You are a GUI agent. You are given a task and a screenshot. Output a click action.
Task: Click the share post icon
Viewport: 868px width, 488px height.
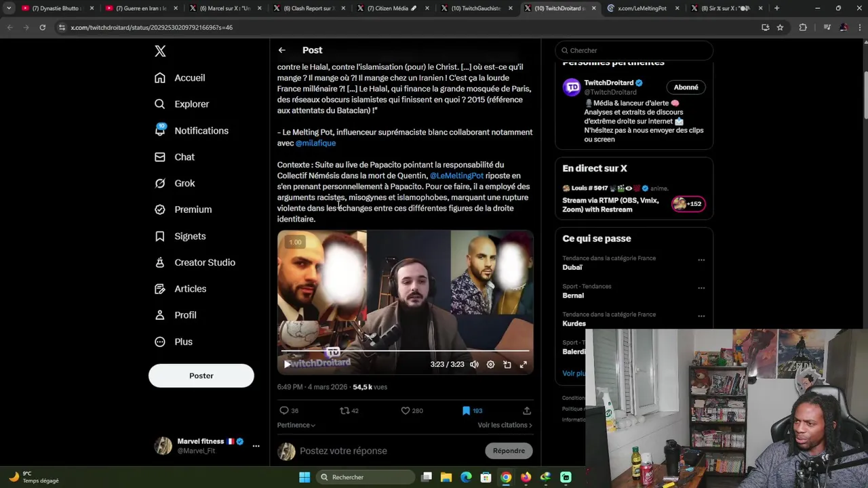[x=527, y=411]
